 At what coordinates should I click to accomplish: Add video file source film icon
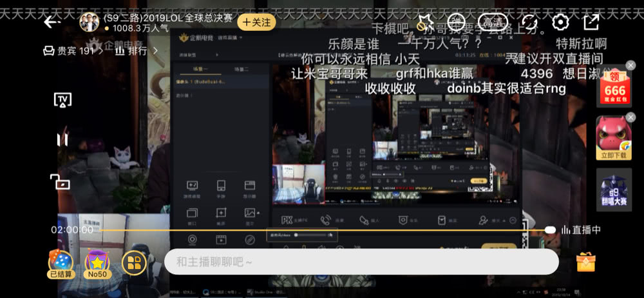[221, 239]
